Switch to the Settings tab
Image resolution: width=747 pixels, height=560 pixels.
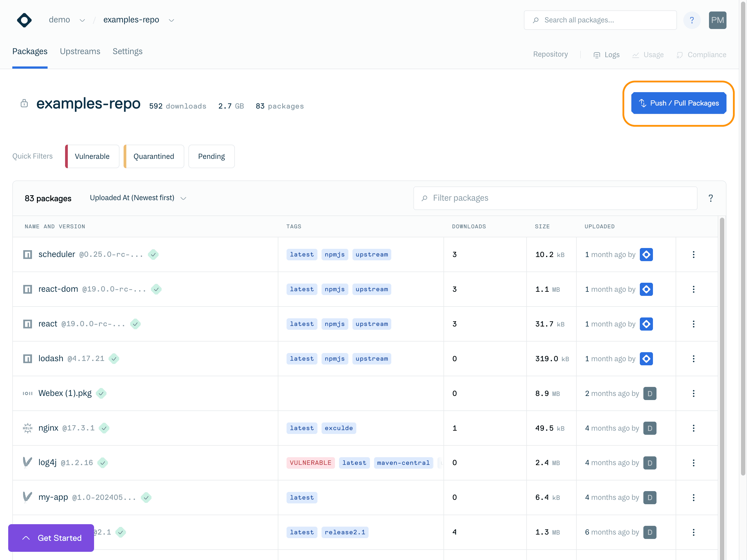click(127, 51)
